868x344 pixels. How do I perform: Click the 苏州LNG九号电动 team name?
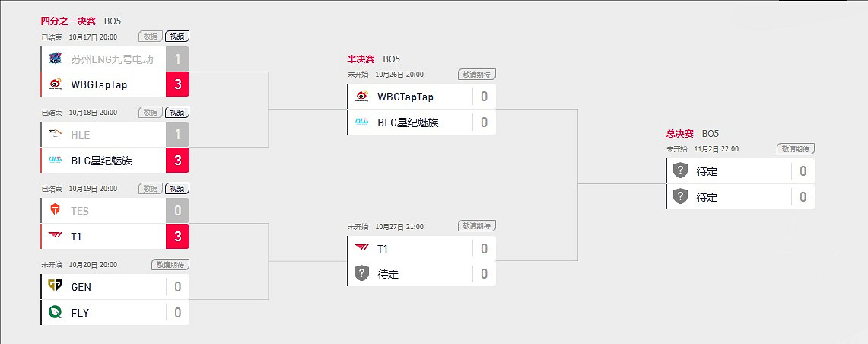112,59
